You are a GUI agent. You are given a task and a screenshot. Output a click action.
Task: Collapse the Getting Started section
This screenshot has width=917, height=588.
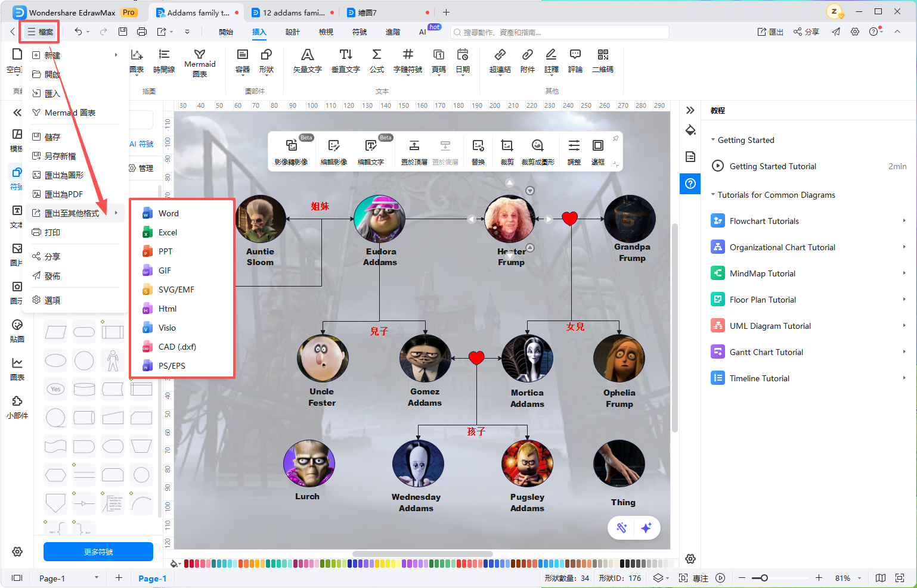713,140
